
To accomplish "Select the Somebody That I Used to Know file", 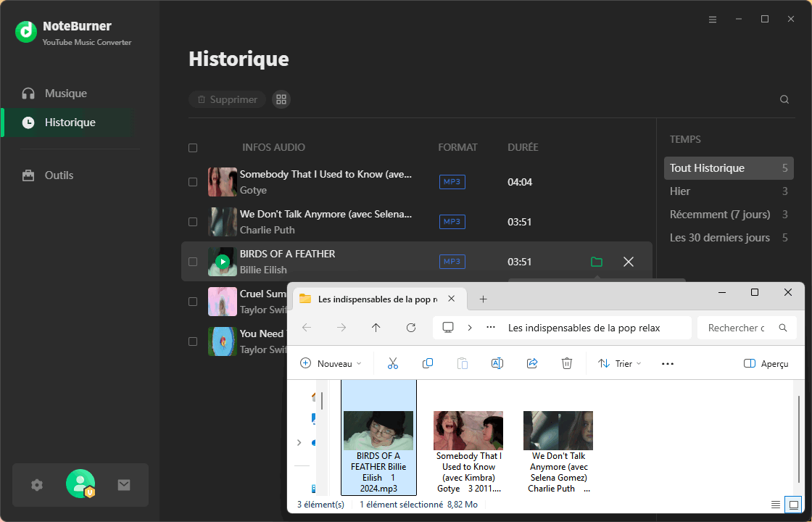I will 468,452.
